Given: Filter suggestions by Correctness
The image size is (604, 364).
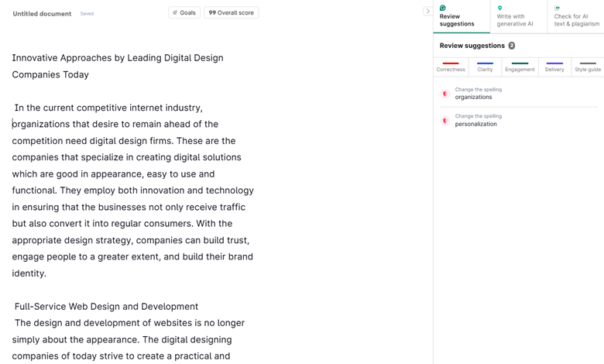Looking at the screenshot, I should coord(451,67).
